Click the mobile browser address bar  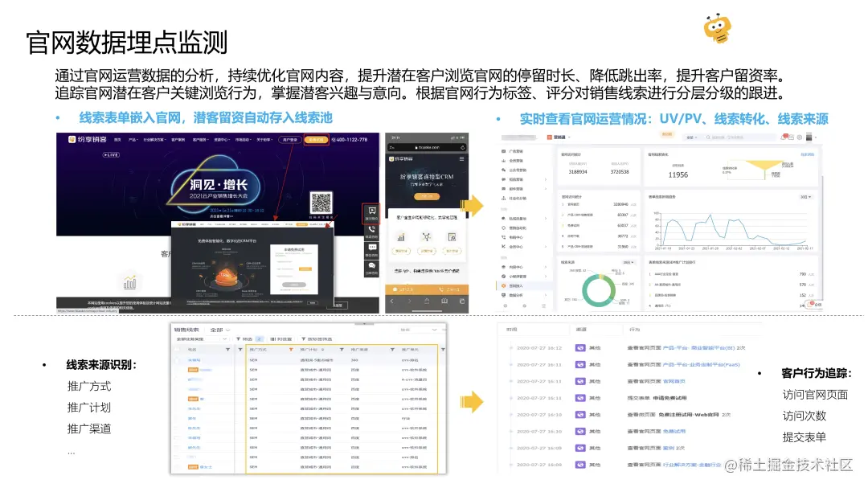[x=427, y=147]
